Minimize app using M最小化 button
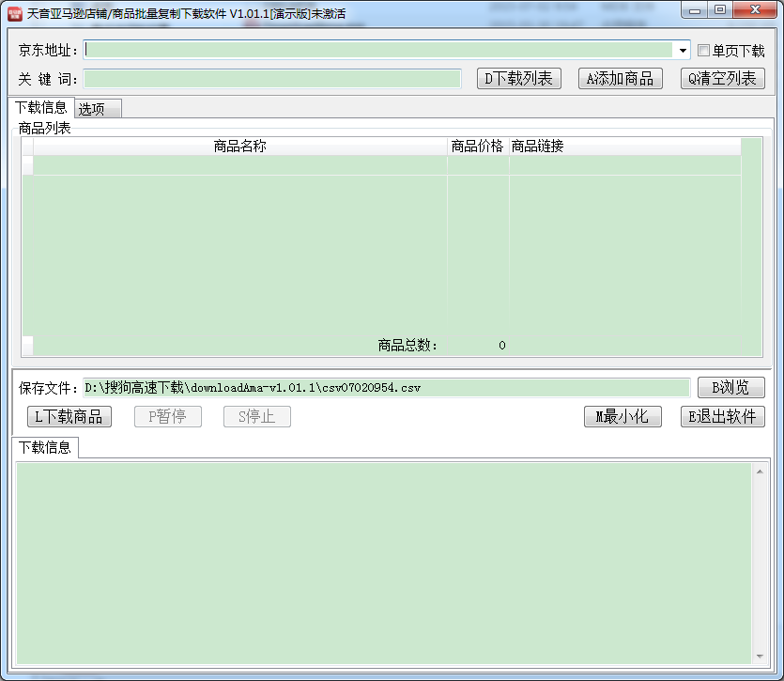The width and height of the screenshot is (784, 681). click(x=623, y=416)
